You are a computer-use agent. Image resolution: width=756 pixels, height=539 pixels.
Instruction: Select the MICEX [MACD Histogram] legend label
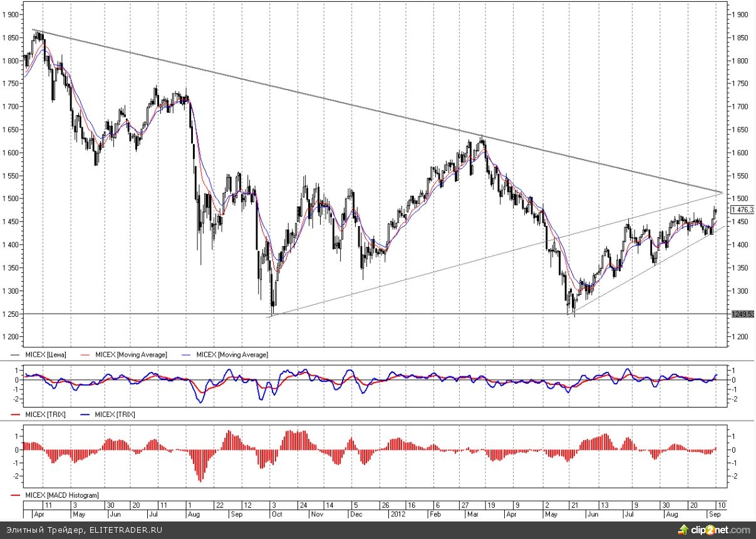click(62, 495)
